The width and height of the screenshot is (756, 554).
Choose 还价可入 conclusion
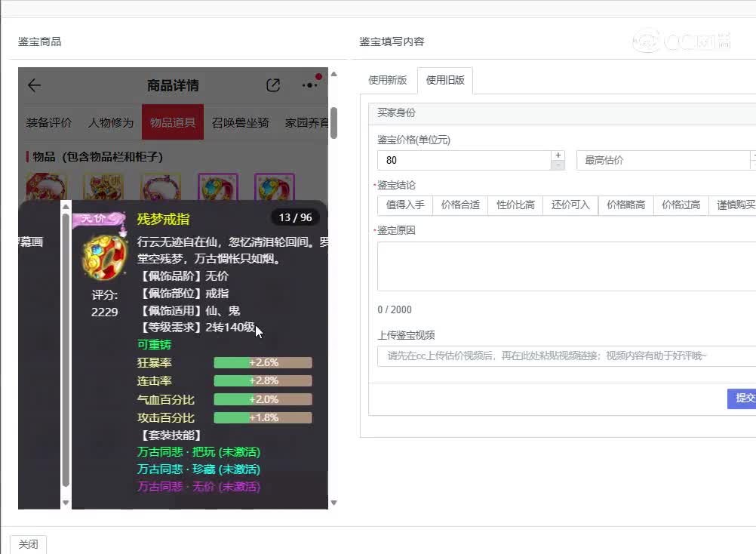(x=570, y=205)
